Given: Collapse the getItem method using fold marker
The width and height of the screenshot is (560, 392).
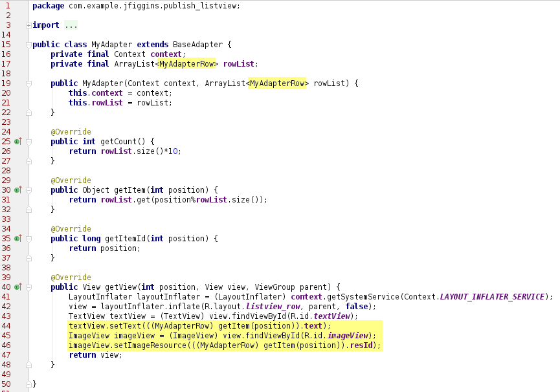Looking at the screenshot, I should click(x=28, y=190).
